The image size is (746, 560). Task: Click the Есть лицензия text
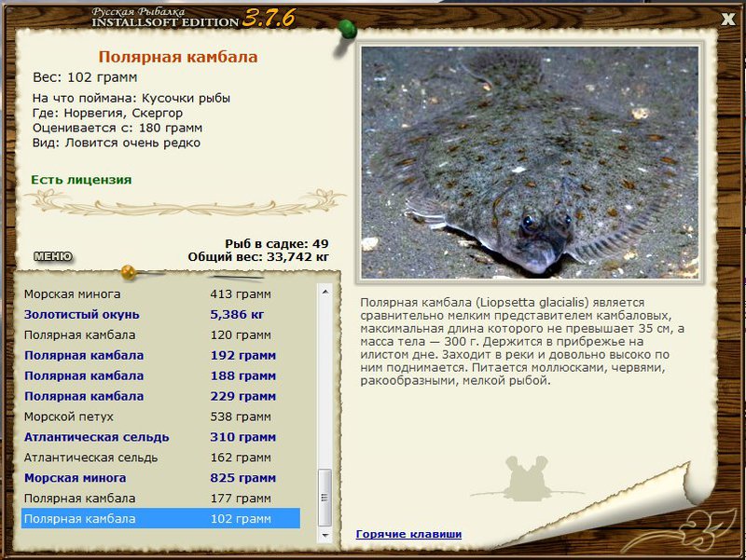pyautogui.click(x=81, y=180)
